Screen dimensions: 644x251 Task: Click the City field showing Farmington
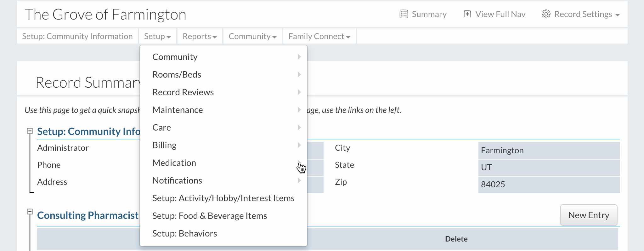[x=549, y=150]
